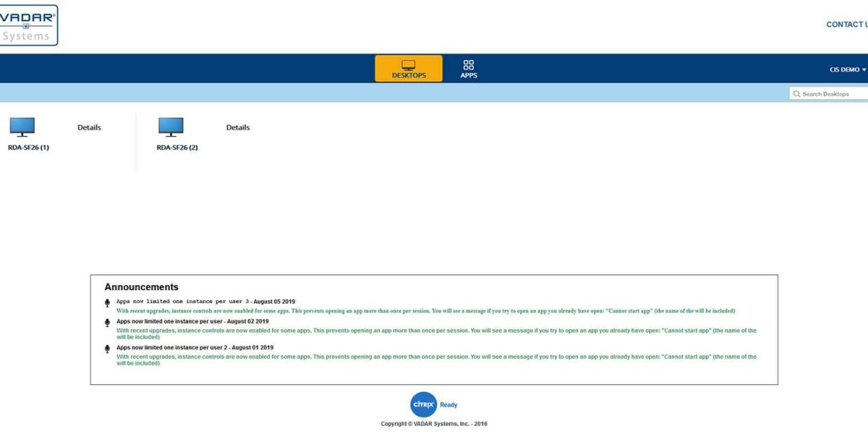Launch the RDA-SF26 (2) desktop icon
Viewport: 868px width, 434px height.
pos(171,126)
